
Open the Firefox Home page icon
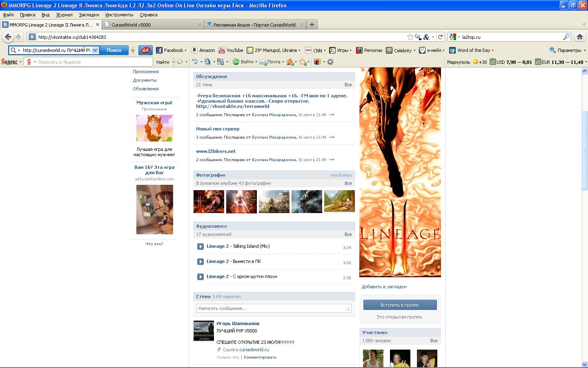coord(579,37)
